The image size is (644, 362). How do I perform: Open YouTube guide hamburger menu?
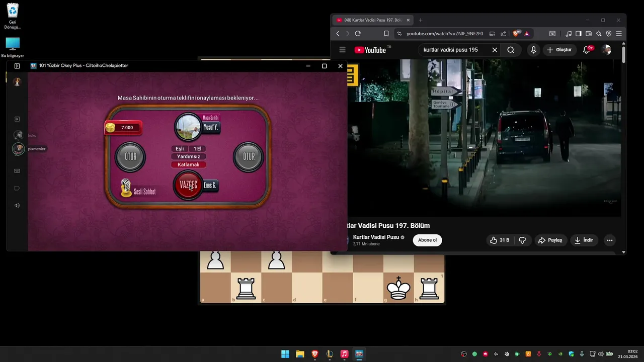click(343, 50)
